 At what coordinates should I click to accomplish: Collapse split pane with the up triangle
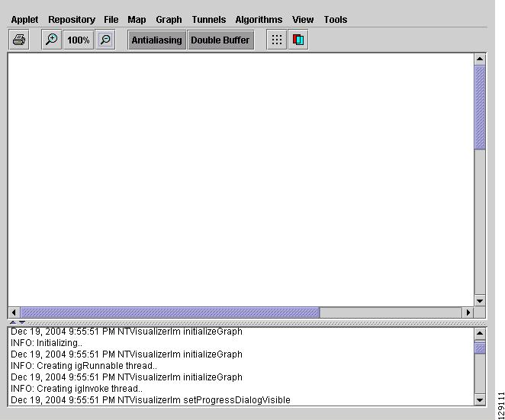13,322
